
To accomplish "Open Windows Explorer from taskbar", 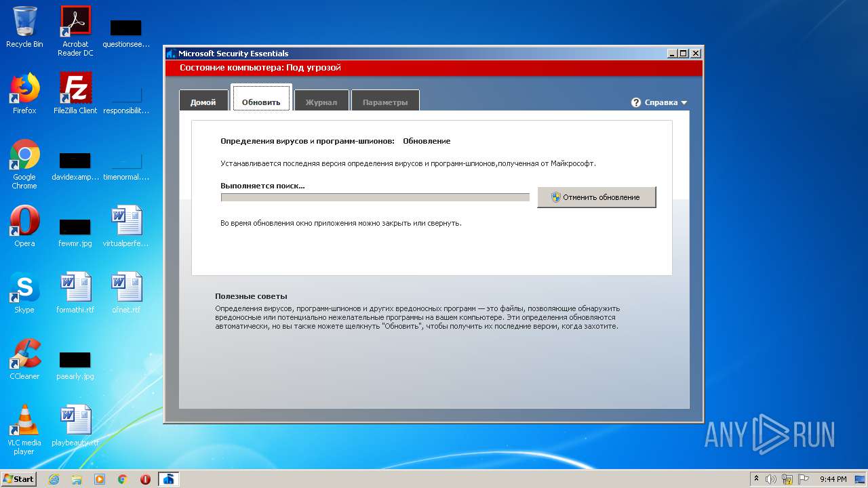I will [77, 479].
